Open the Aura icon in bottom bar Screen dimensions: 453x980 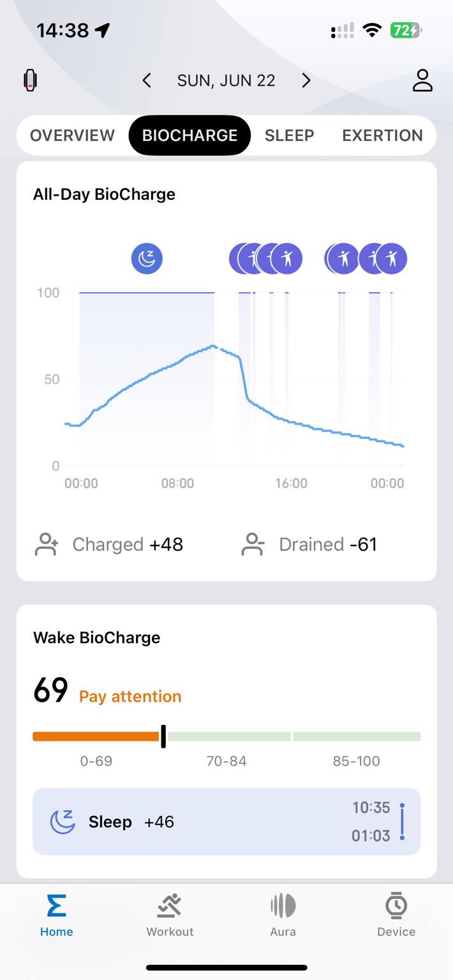pyautogui.click(x=283, y=905)
